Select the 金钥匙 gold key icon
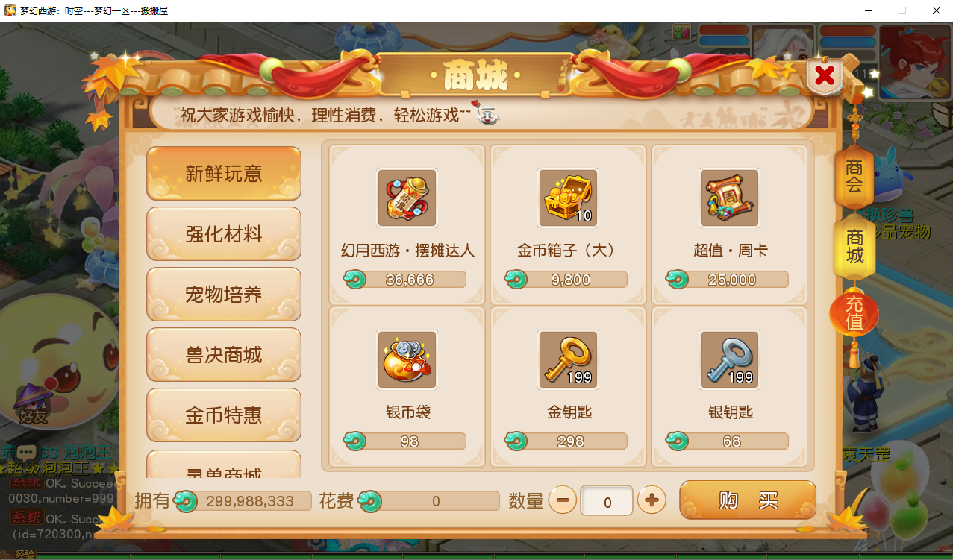This screenshot has width=953, height=560. [x=568, y=359]
